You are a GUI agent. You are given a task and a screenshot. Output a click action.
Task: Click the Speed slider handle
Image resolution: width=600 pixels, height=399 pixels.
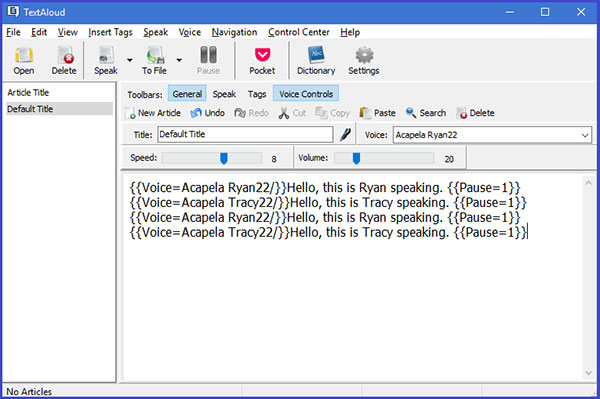[224, 158]
